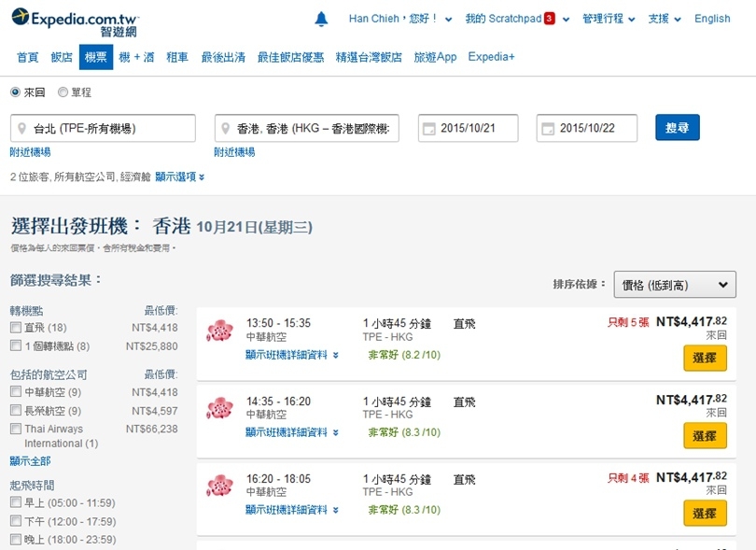Switch to the 機 + 酒 tab

pos(136,57)
